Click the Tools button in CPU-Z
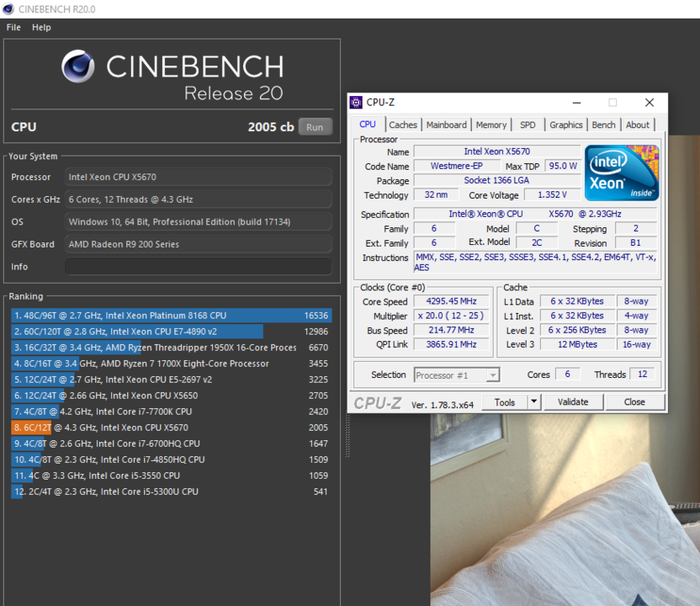 (x=505, y=402)
